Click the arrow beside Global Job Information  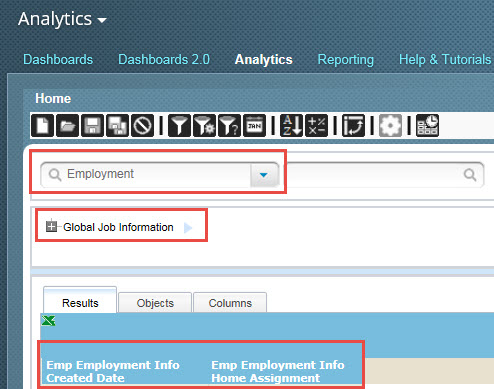tap(188, 228)
